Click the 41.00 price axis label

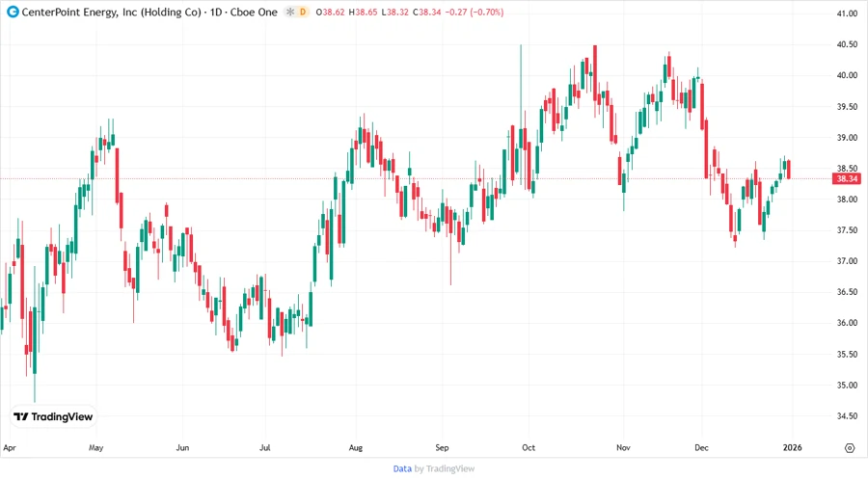point(847,13)
